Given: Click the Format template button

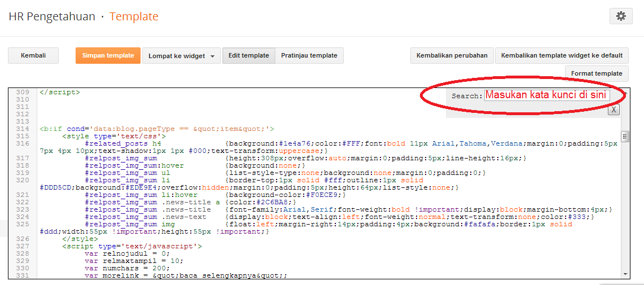Looking at the screenshot, I should coord(597,73).
